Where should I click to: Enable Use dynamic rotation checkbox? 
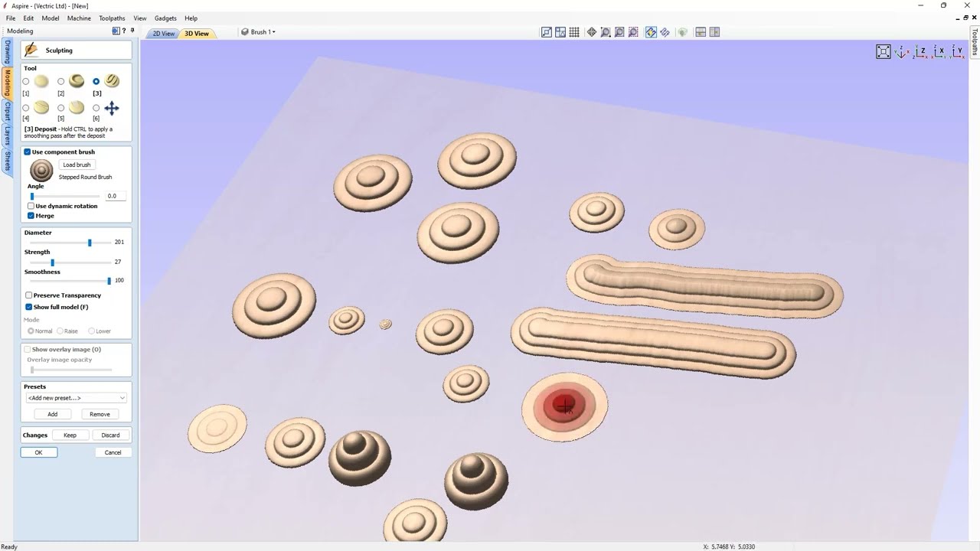pyautogui.click(x=31, y=206)
